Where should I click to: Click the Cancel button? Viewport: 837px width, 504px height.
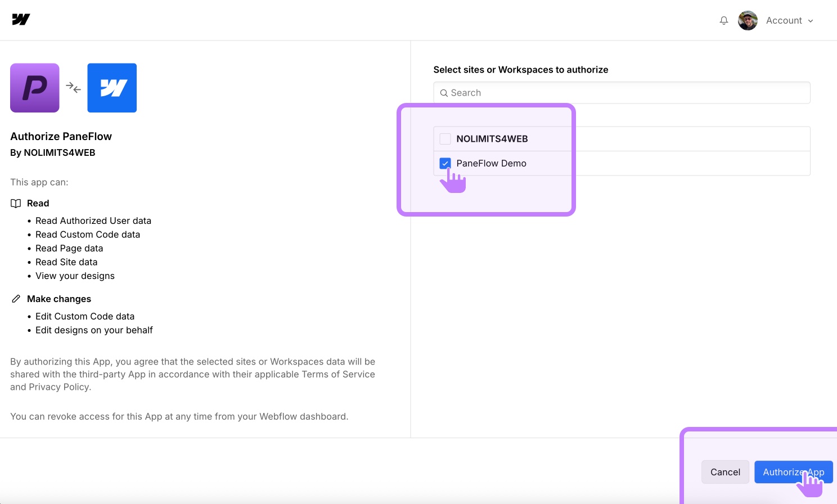click(725, 472)
